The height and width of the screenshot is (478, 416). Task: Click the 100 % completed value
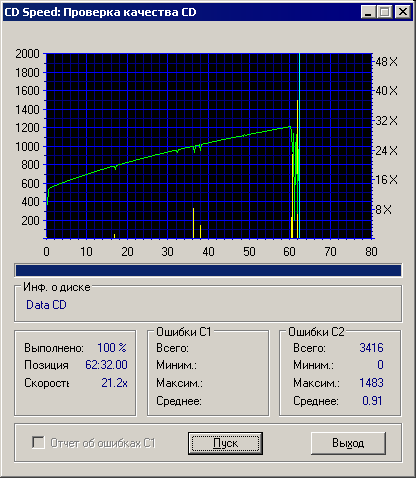pos(112,348)
